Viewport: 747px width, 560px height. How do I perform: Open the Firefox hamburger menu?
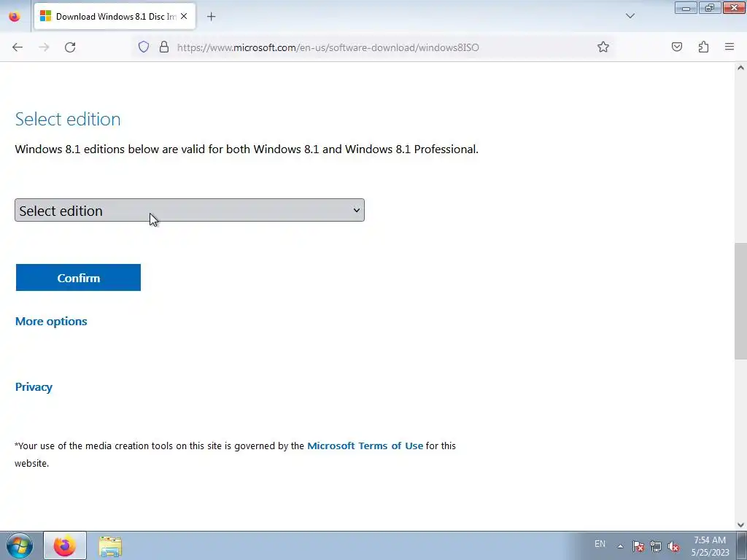click(729, 47)
